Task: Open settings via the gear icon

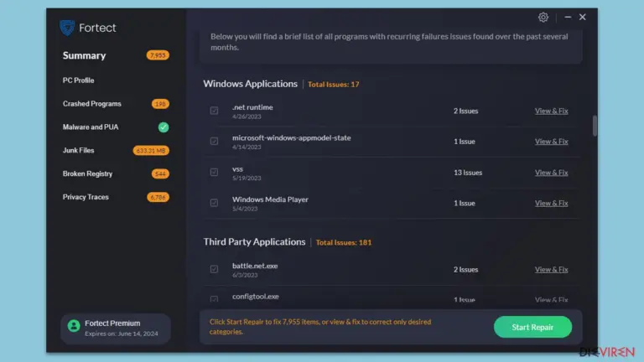Action: (x=543, y=18)
